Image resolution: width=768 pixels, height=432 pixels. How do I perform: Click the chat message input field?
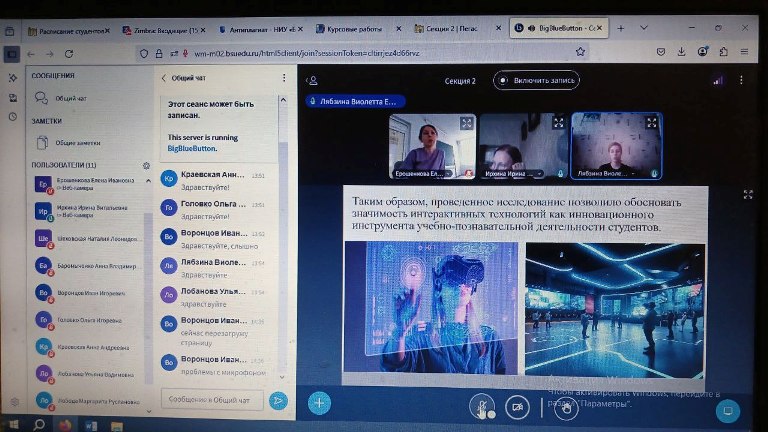212,400
